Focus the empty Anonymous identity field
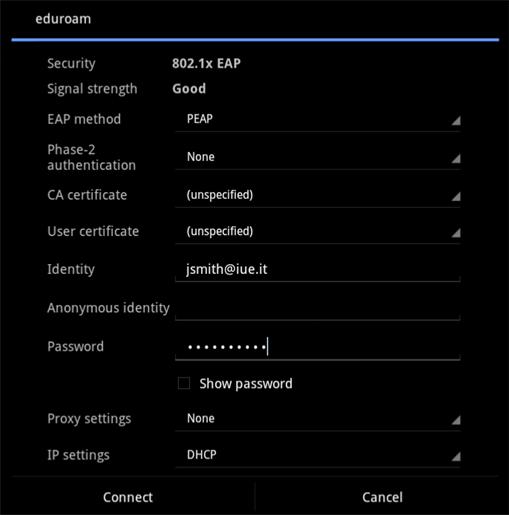 [x=318, y=308]
